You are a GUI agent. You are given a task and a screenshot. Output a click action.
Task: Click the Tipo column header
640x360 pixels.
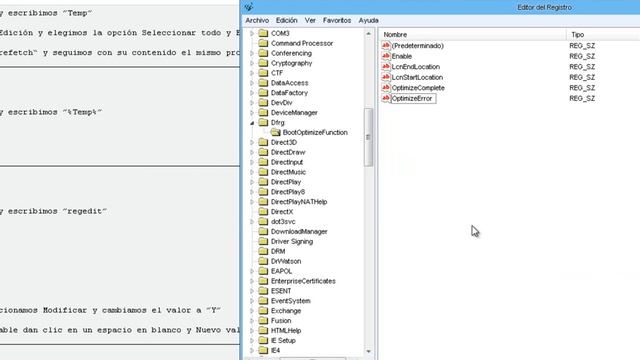(x=603, y=35)
